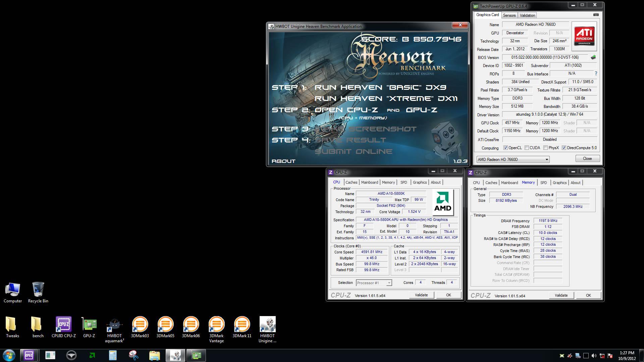Click the Calculator icon in the taskbar
Image resolution: width=644 pixels, height=362 pixels.
[x=113, y=355]
